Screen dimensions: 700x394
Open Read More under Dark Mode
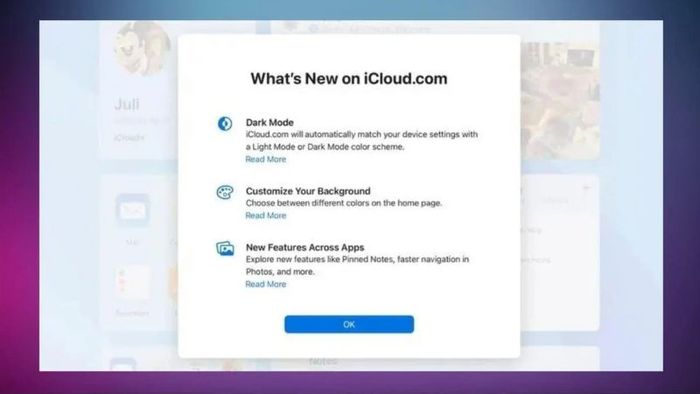[266, 159]
